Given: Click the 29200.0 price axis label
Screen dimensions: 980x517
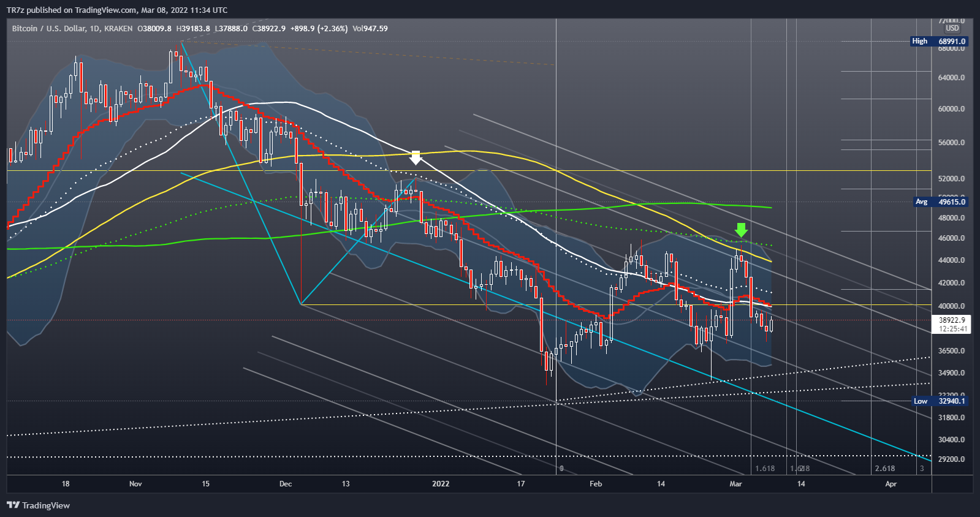Looking at the screenshot, I should pos(951,459).
